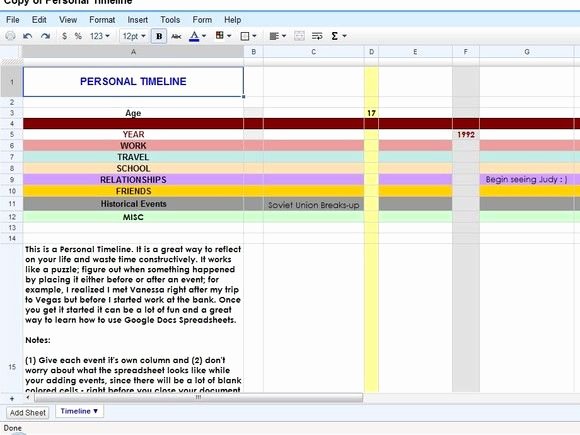This screenshot has height=435, width=580.
Task: Select the PERSONAL TIMELINE title cell
Action: (x=133, y=82)
